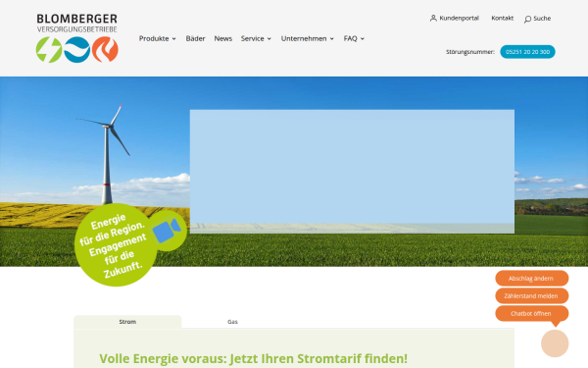
Task: Click the Chatbot öffnen button
Action: click(532, 314)
